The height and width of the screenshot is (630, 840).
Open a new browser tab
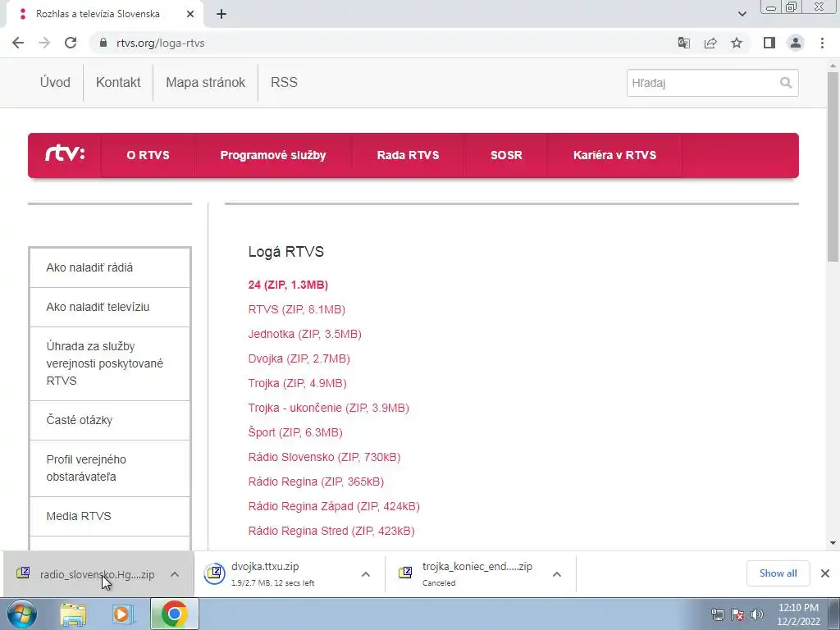(x=221, y=15)
